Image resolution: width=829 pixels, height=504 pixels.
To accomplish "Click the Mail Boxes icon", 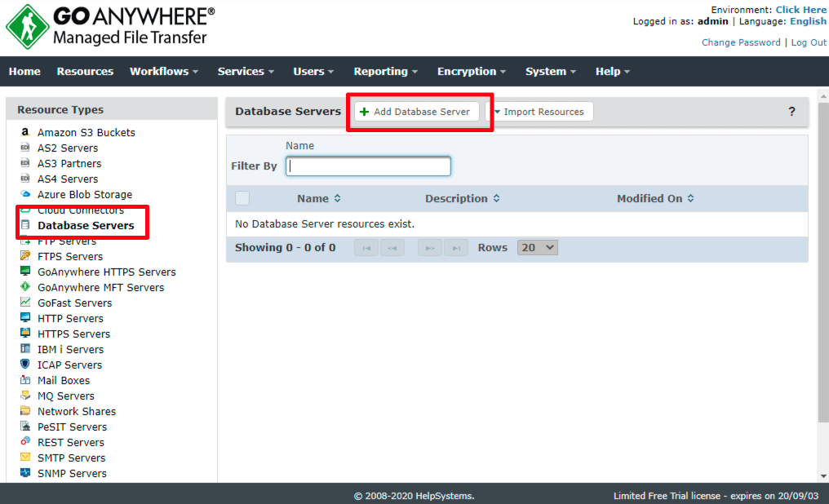I will click(x=24, y=380).
